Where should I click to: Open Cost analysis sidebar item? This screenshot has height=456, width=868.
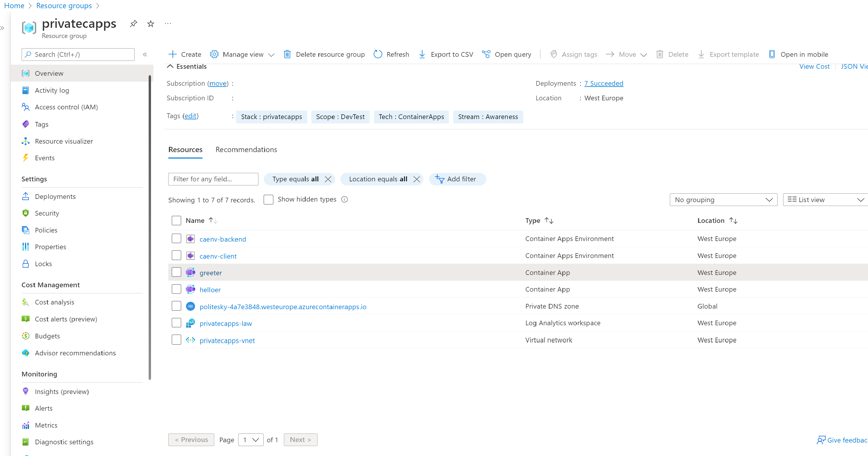coord(54,302)
